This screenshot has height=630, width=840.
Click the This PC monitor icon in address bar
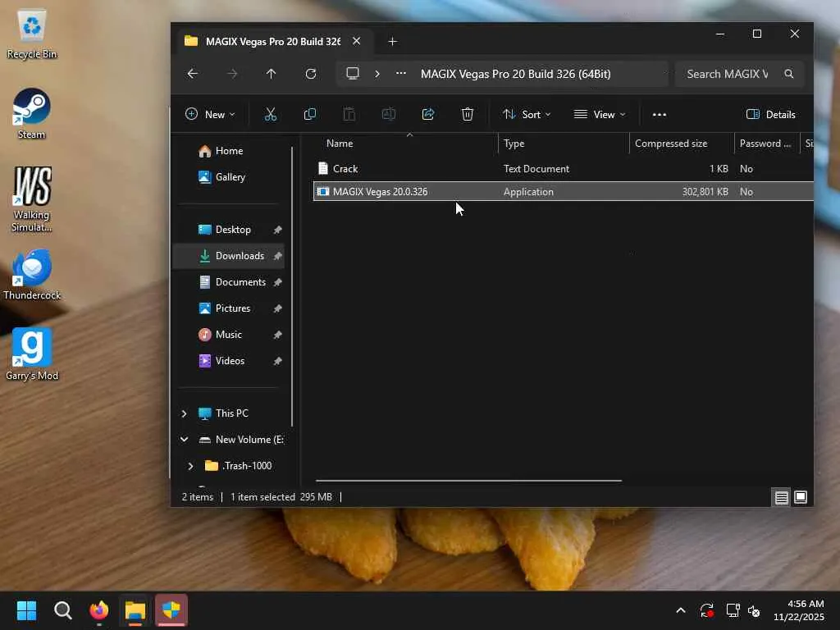pyautogui.click(x=353, y=73)
